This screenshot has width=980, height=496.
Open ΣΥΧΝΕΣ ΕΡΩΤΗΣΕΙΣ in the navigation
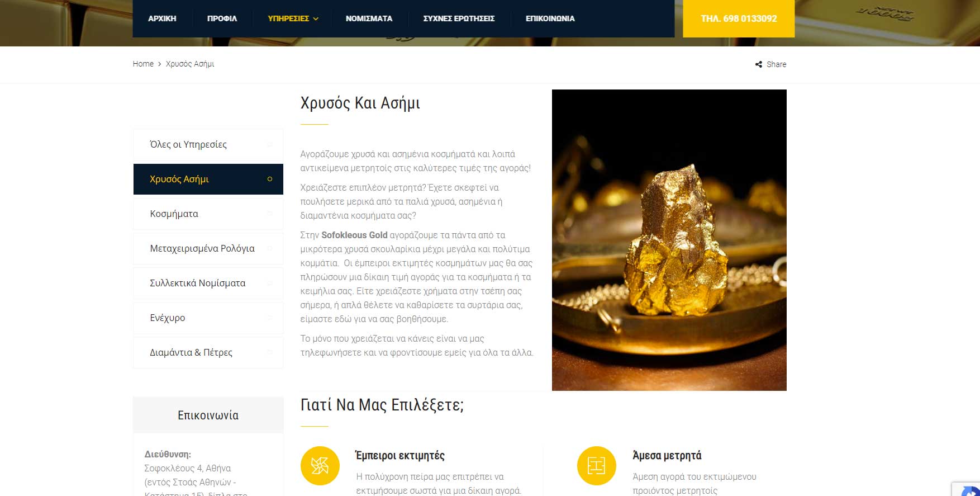pyautogui.click(x=459, y=18)
